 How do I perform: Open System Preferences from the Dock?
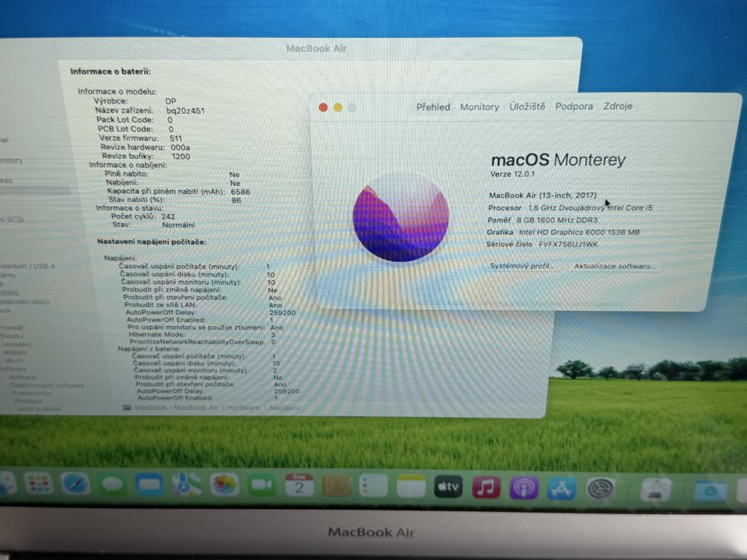[x=600, y=489]
